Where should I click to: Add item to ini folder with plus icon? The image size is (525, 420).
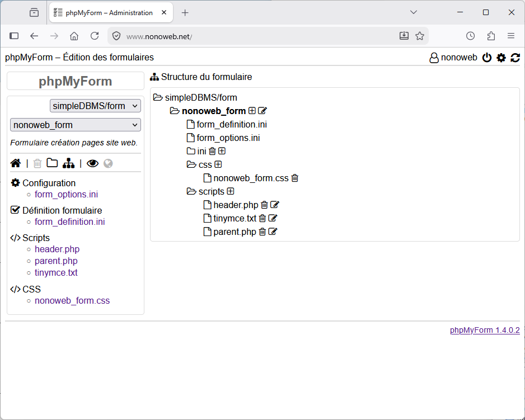point(222,151)
